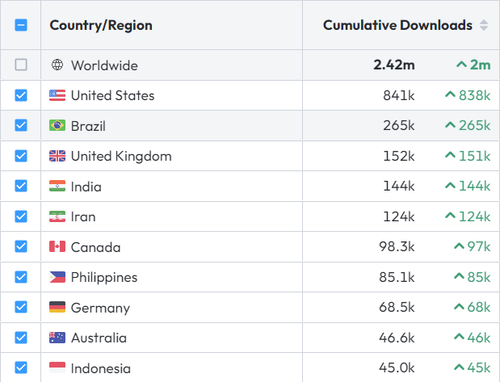Screen dimensions: 500x382
Task: Click the 152k downloads value
Action: (399, 156)
